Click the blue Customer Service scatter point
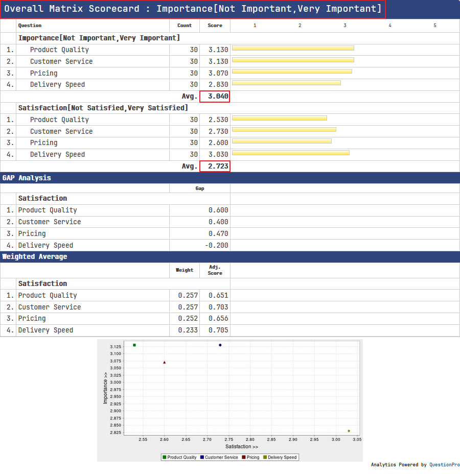The width and height of the screenshot is (460, 476). coord(220,345)
